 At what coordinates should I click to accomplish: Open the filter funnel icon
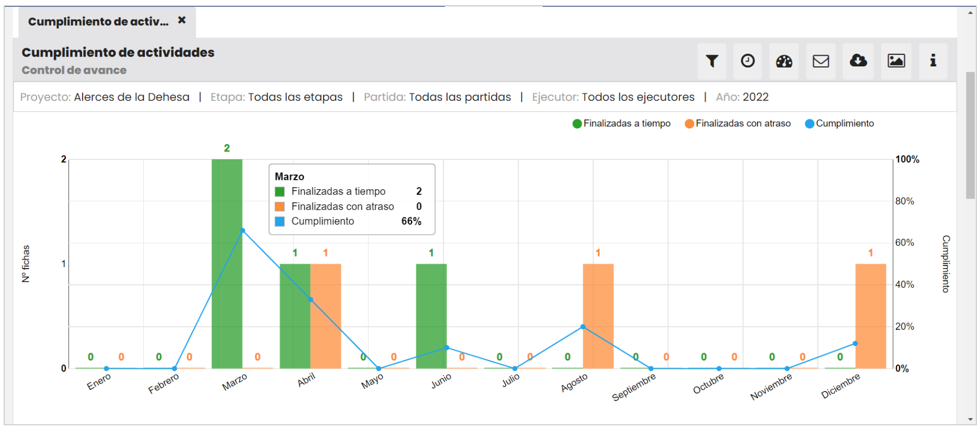tap(712, 61)
